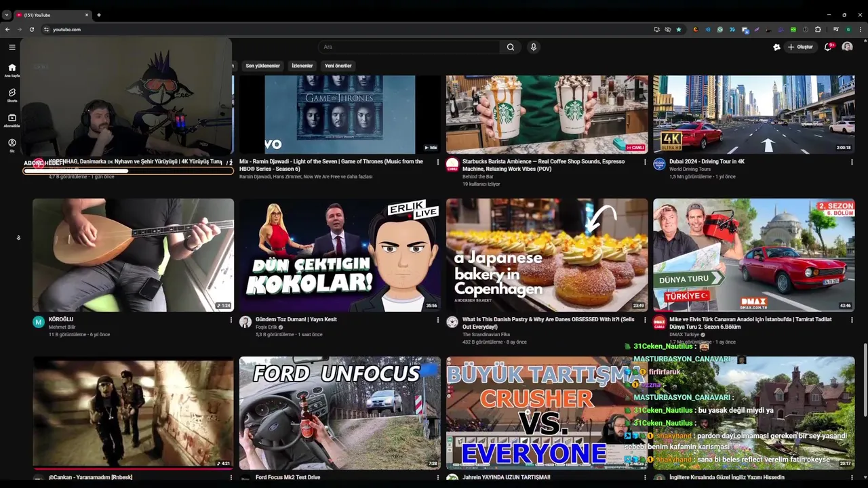Select the Yeni öneriler filter chip
This screenshot has height=488, width=868.
tap(338, 66)
